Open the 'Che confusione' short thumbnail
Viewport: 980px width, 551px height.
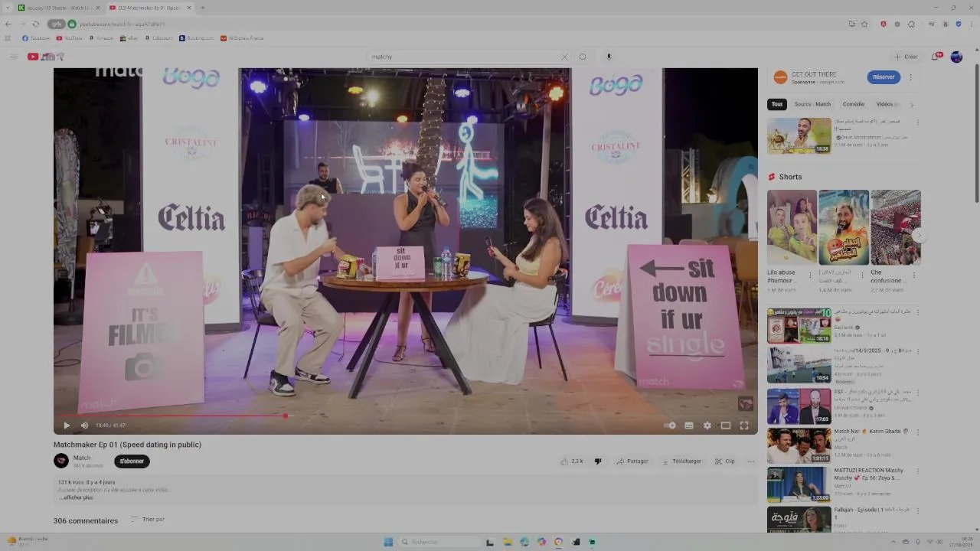896,227
